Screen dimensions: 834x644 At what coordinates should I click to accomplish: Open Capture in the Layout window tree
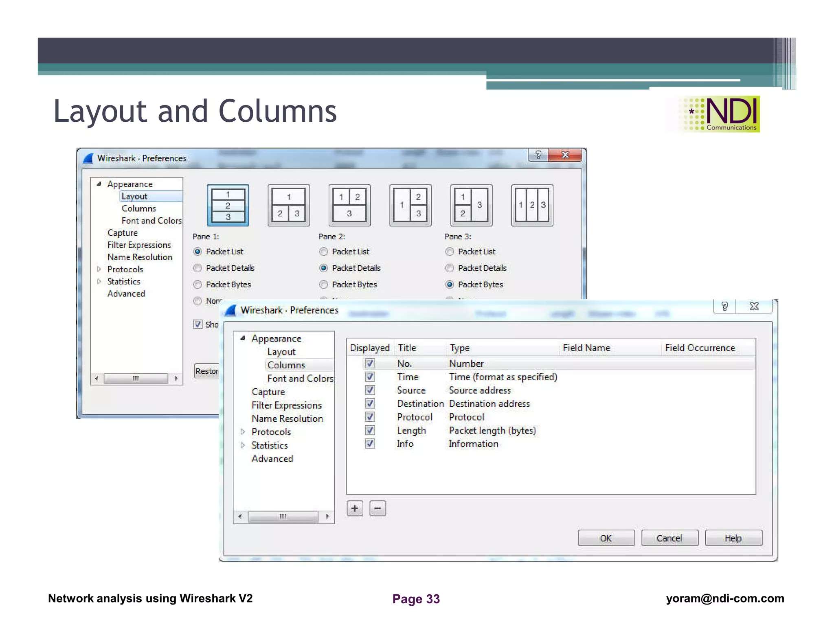(x=122, y=233)
